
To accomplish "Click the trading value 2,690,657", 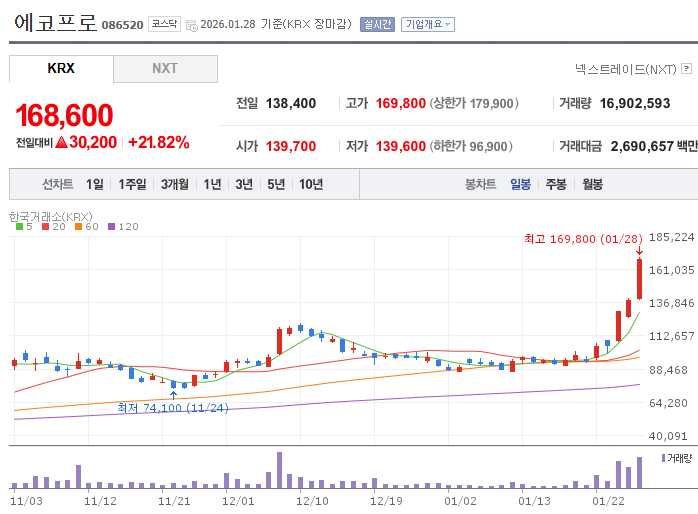I will coord(642,146).
